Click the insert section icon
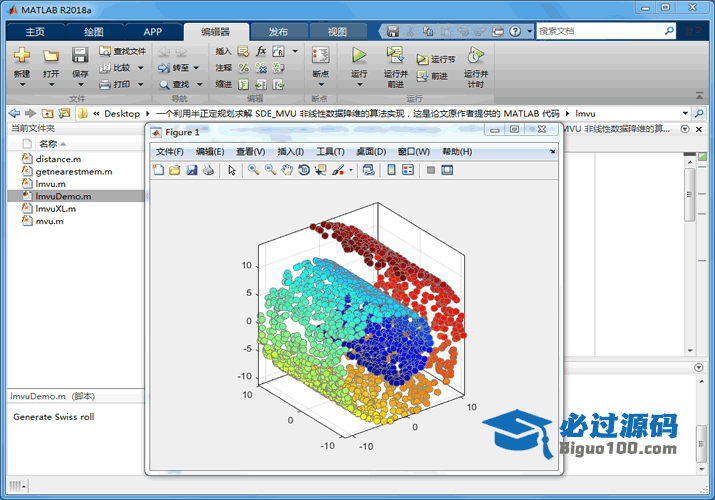715x500 pixels. click(x=244, y=52)
